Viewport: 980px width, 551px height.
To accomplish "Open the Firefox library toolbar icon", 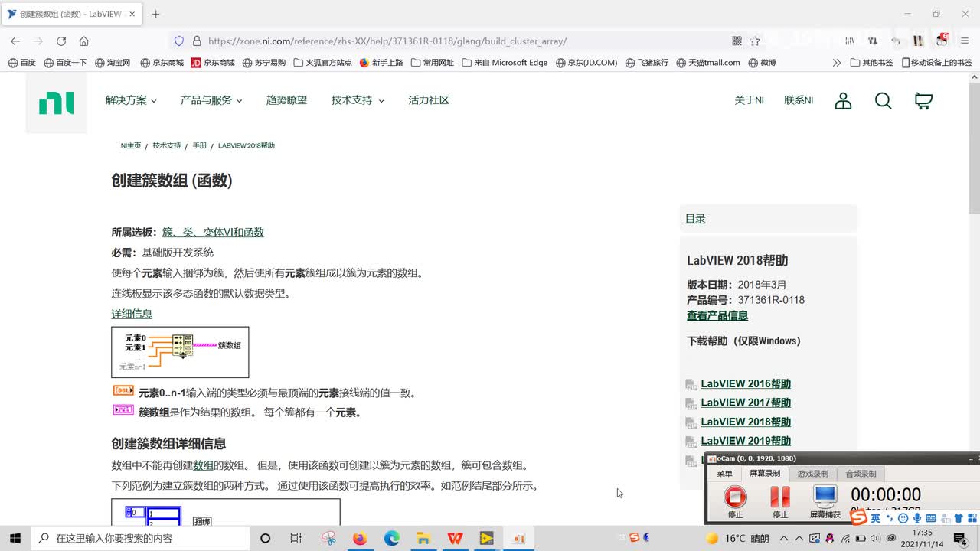I will [x=850, y=41].
